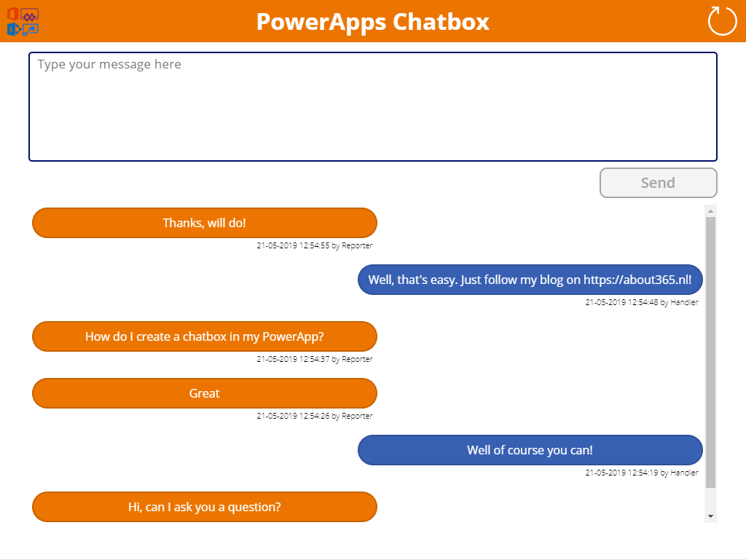Viewport: 746px width, 560px height.
Task: Click the 'Hi, can I ask you a question?' bubble
Action: point(204,507)
